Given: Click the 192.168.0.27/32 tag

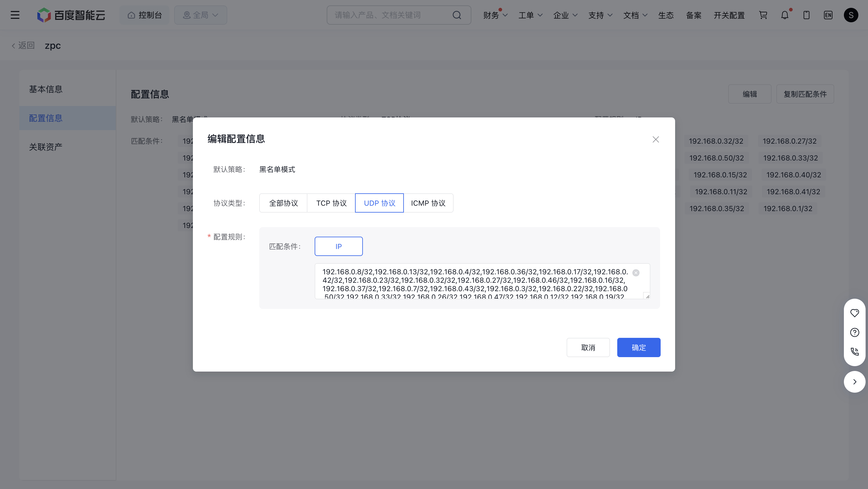Looking at the screenshot, I should click(790, 141).
